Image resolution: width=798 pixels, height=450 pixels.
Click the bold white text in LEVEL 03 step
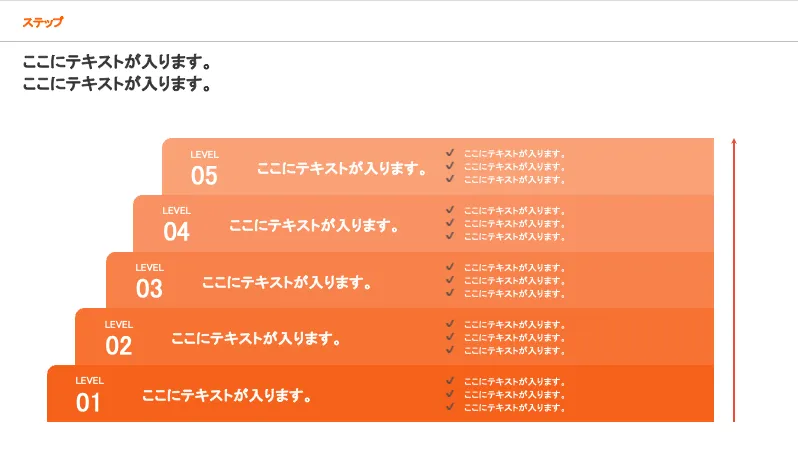(x=287, y=282)
